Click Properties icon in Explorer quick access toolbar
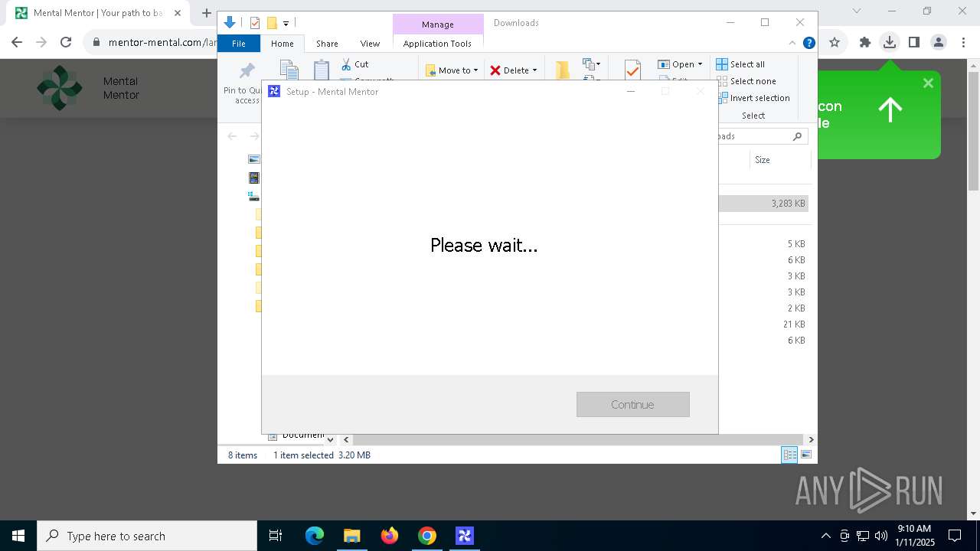 click(255, 23)
